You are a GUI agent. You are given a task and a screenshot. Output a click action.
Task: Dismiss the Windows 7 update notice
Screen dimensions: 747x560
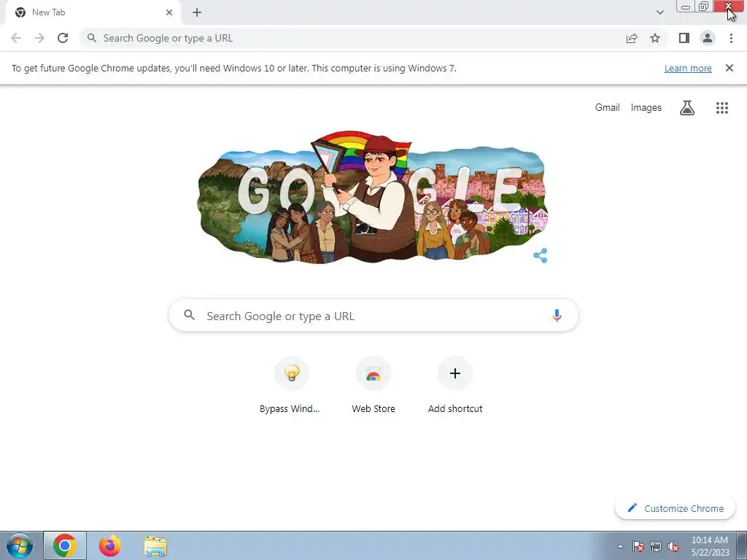[729, 68]
